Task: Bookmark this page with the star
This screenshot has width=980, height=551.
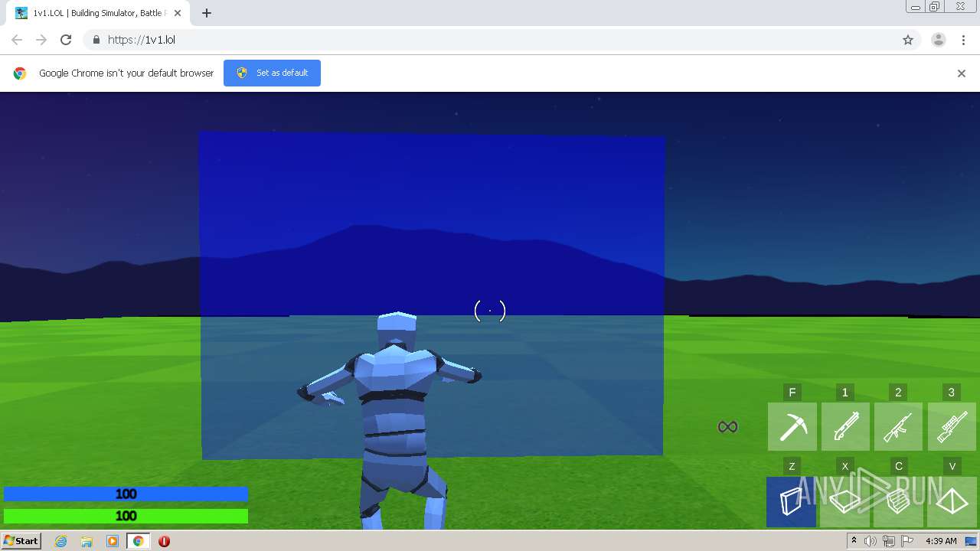Action: pos(908,40)
